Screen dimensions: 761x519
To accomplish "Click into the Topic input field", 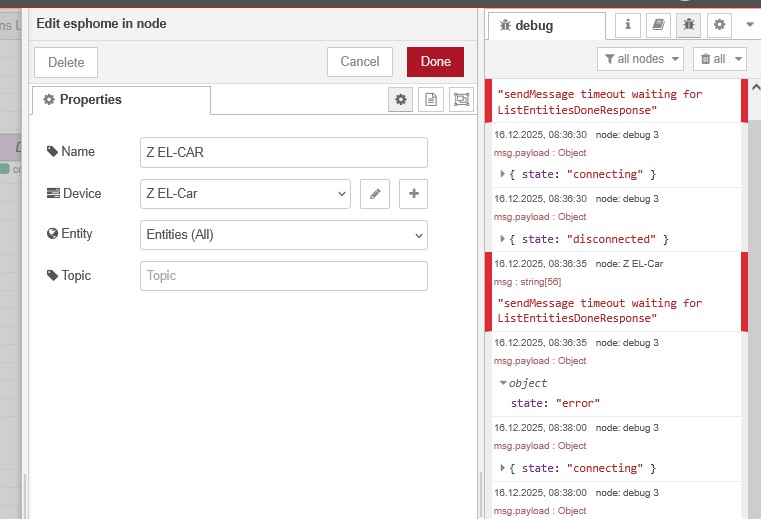I will coord(284,276).
